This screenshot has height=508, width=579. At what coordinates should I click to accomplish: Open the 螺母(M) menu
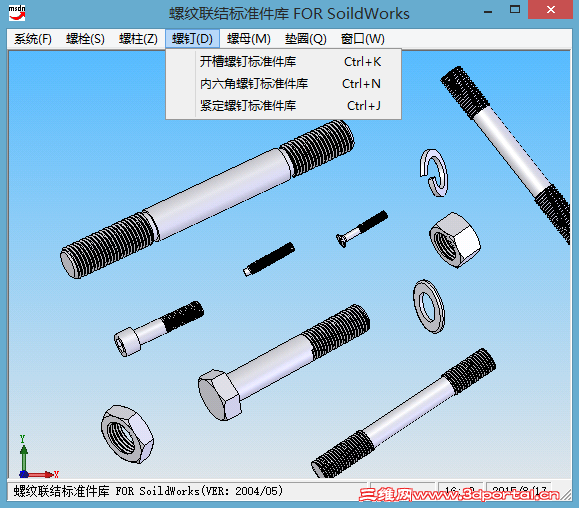point(249,39)
